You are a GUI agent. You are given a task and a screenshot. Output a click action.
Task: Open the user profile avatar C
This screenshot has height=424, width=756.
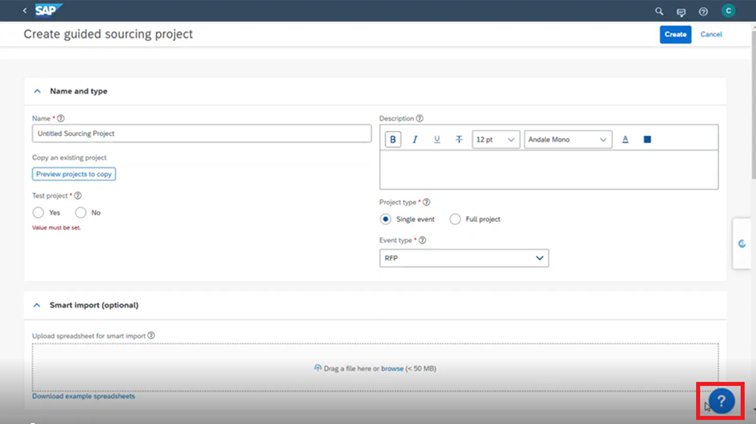pyautogui.click(x=728, y=11)
